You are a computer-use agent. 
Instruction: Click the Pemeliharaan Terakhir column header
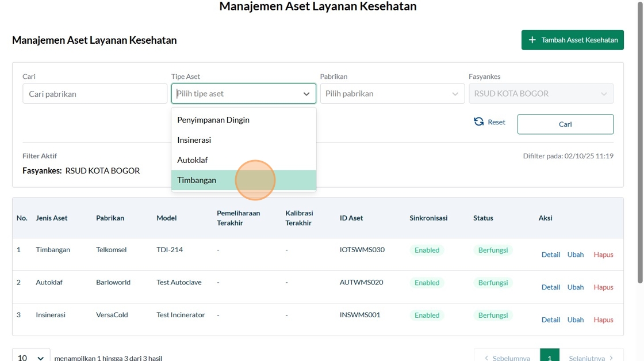238,218
